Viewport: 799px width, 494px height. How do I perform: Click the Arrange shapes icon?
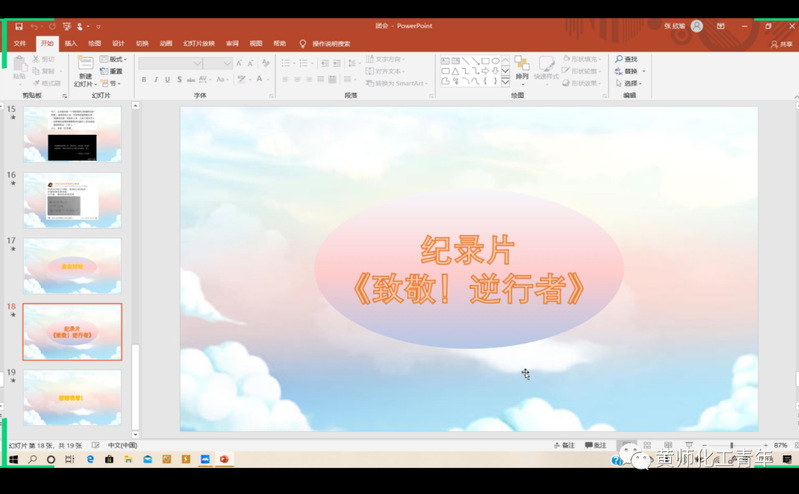coord(522,67)
